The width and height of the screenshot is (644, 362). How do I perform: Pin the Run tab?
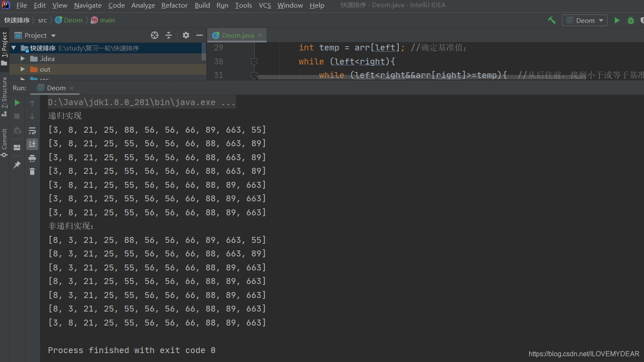(17, 164)
